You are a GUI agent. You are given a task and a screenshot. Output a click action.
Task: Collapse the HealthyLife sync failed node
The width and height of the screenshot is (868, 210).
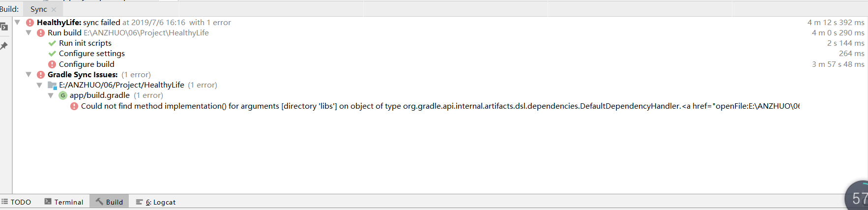tap(17, 22)
